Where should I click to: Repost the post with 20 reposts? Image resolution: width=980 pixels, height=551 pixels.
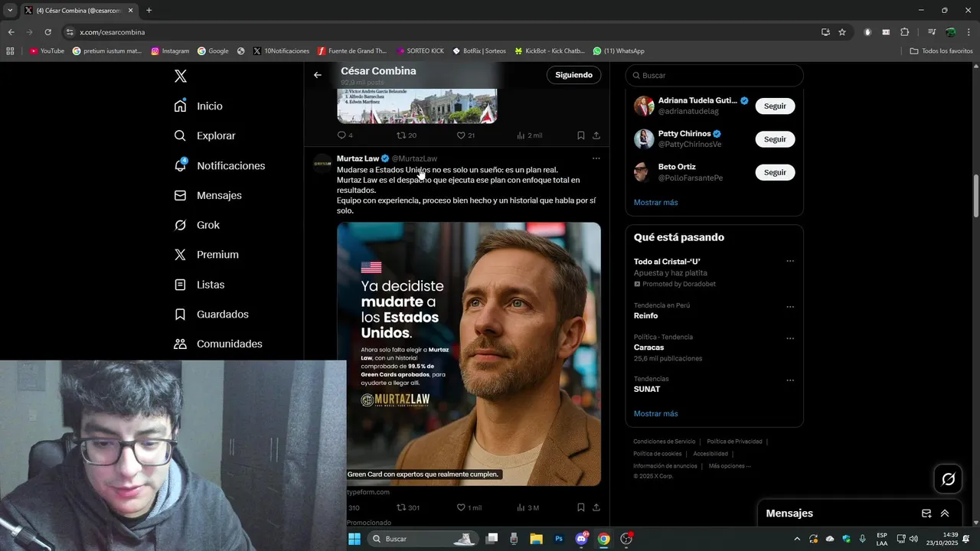[406, 135]
